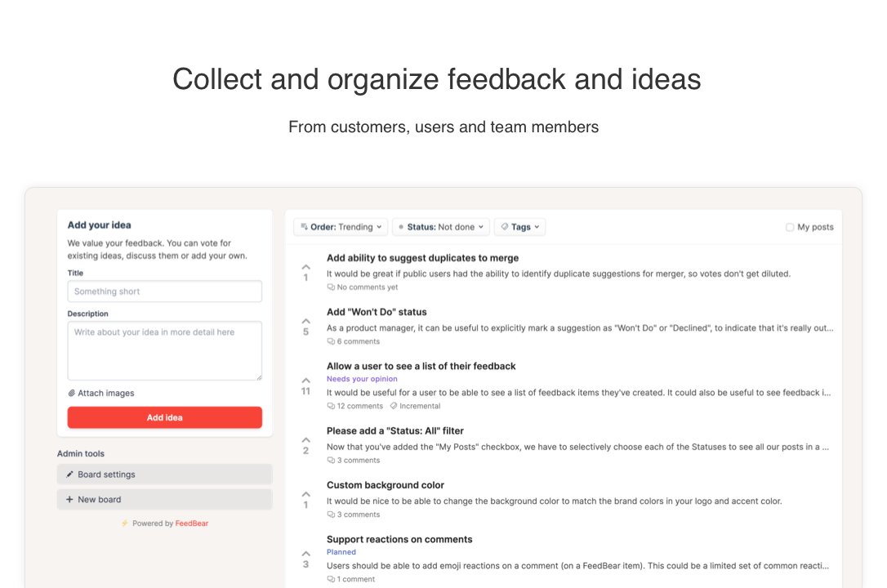Select New board in Admin tools
887x588 pixels.
164,499
